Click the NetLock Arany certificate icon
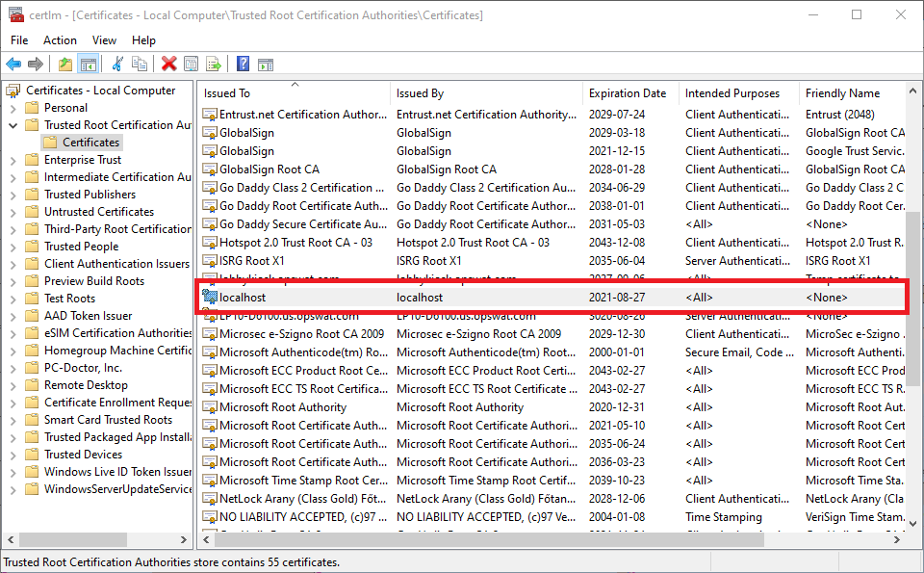Image resolution: width=924 pixels, height=573 pixels. pos(209,498)
